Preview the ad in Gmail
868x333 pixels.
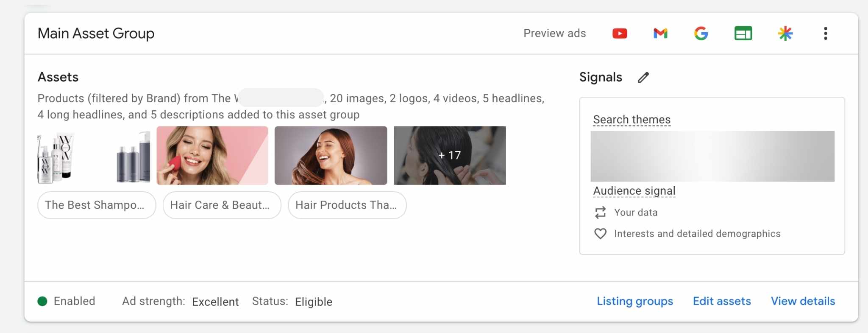pos(660,34)
